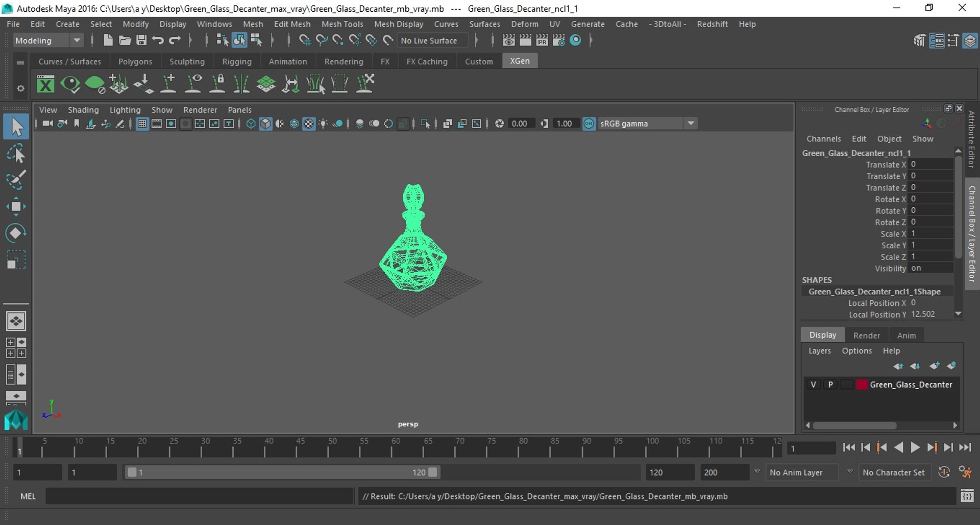Open a scene with folder icon
Screen dimensions: 980x525
click(x=125, y=40)
